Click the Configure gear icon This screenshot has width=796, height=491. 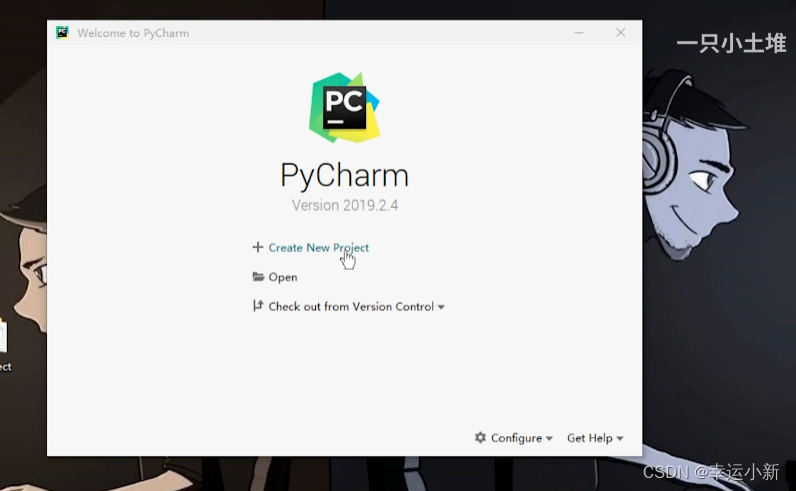480,437
